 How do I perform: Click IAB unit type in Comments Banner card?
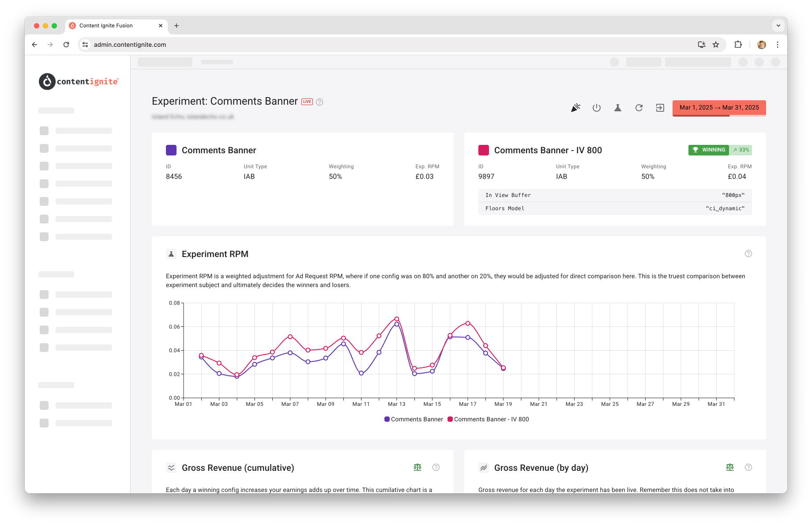pyautogui.click(x=249, y=177)
